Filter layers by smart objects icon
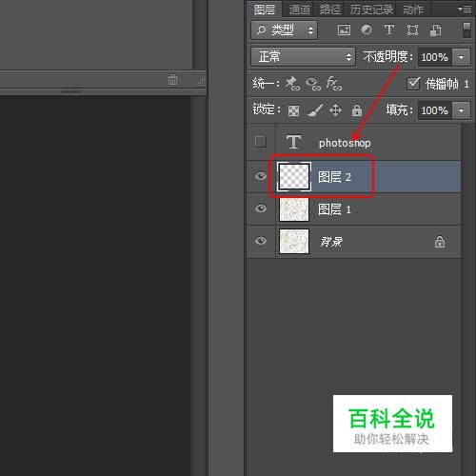The image size is (476, 476). (435, 30)
